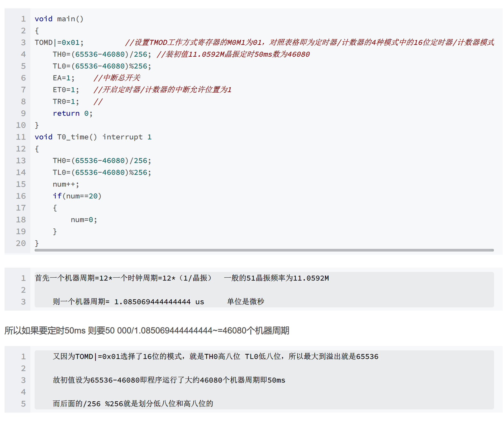Click the "EA=1;" statement
504x422 pixels.
pos(64,78)
